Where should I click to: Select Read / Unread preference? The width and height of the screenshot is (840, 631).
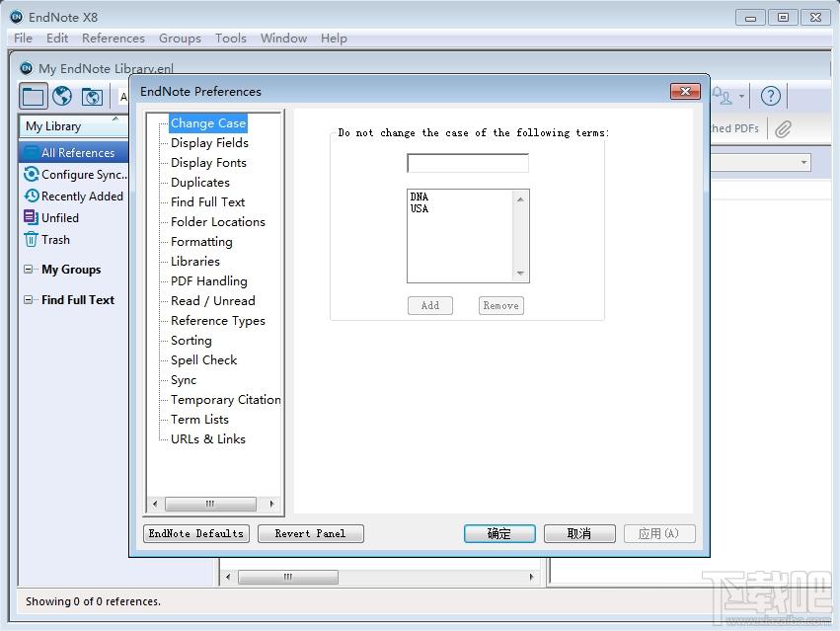click(x=212, y=301)
